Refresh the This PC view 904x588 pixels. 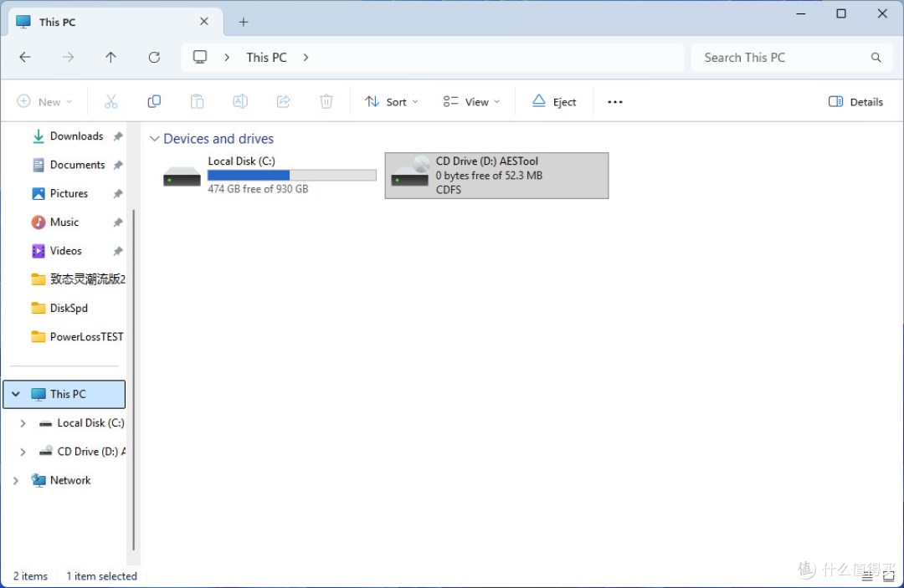pyautogui.click(x=154, y=57)
